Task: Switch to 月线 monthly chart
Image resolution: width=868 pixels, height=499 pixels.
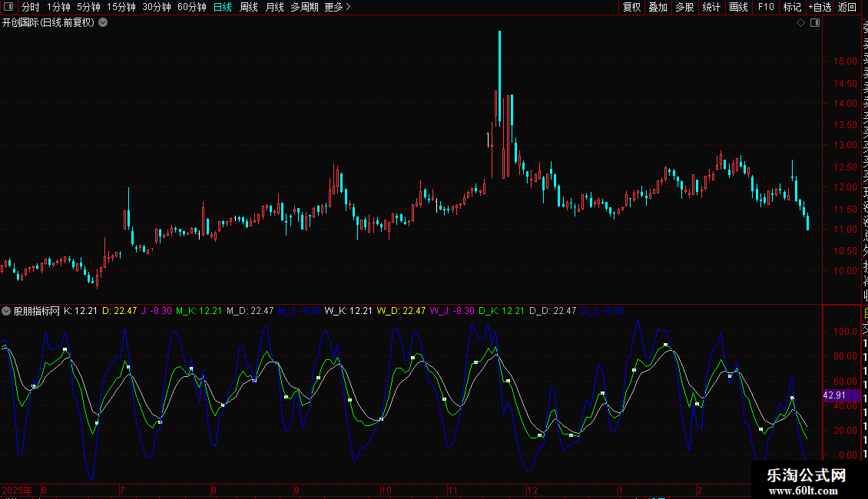Action: tap(274, 7)
